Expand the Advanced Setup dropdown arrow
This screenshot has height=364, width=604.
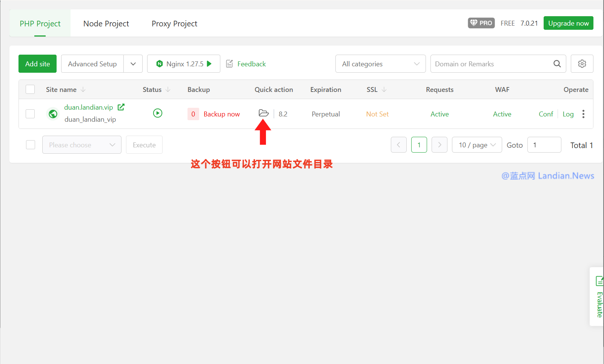[x=133, y=64]
